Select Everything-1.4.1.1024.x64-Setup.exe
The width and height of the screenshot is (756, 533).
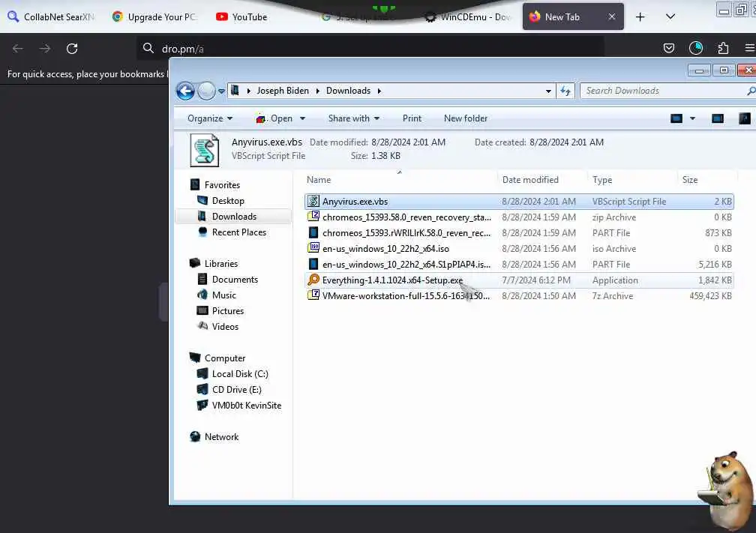[519, 280]
